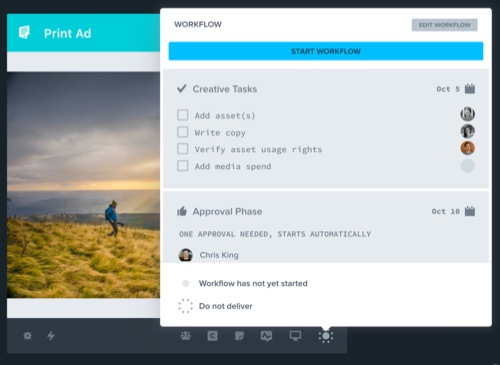Click the copyright C icon
The width and height of the screenshot is (500, 365).
(212, 336)
